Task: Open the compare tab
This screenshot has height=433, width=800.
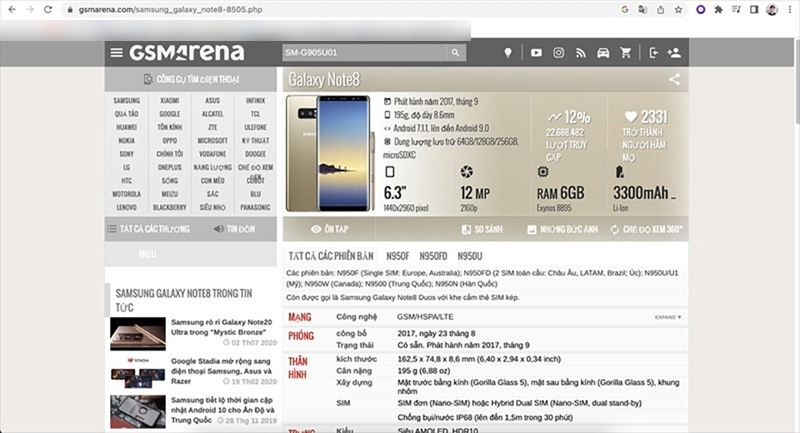Action: (482, 229)
